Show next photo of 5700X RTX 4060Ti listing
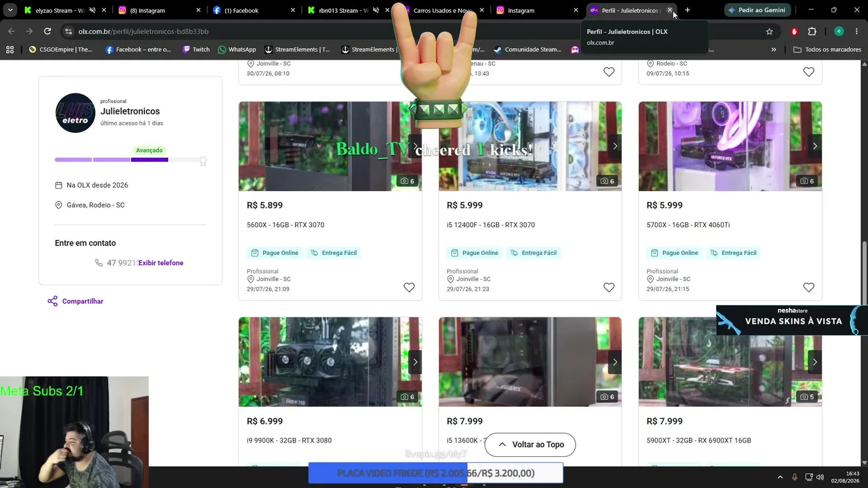The image size is (868, 488). point(814,146)
